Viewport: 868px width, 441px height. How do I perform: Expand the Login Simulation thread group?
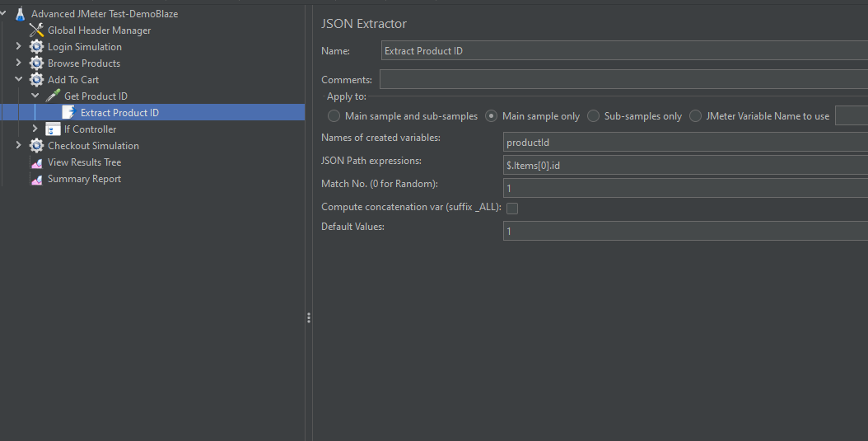18,46
